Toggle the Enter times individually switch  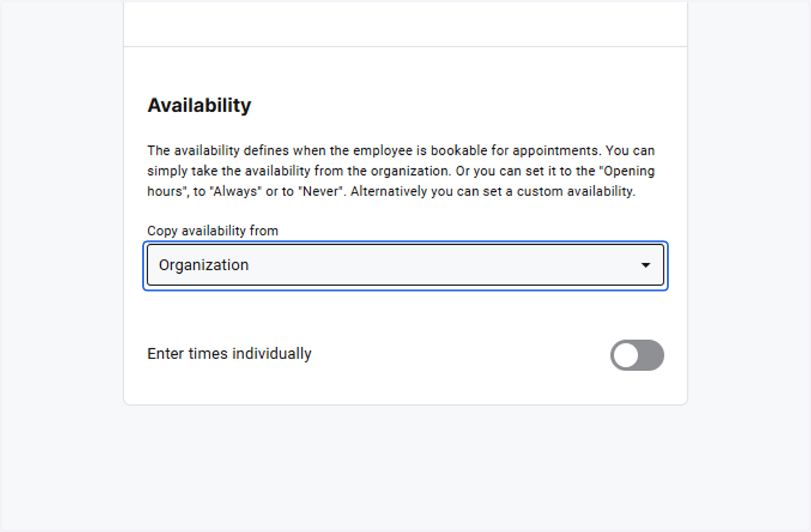(637, 355)
